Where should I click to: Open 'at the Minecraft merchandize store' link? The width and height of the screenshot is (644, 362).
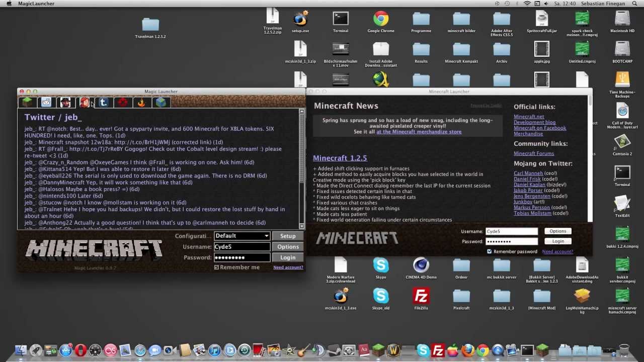pos(419,132)
